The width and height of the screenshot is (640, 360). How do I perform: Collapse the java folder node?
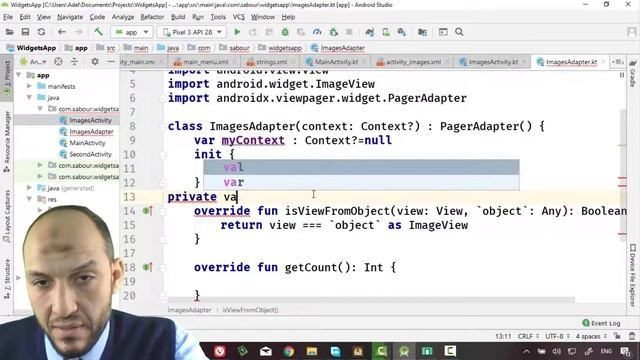[29, 98]
